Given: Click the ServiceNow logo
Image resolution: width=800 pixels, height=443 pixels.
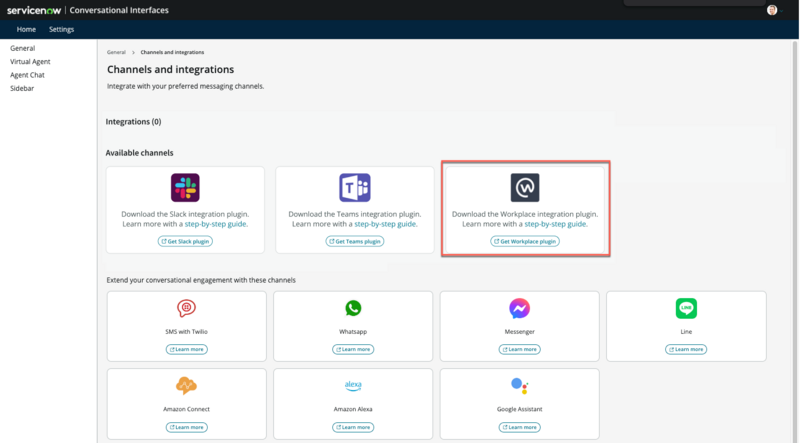Looking at the screenshot, I should pos(34,10).
